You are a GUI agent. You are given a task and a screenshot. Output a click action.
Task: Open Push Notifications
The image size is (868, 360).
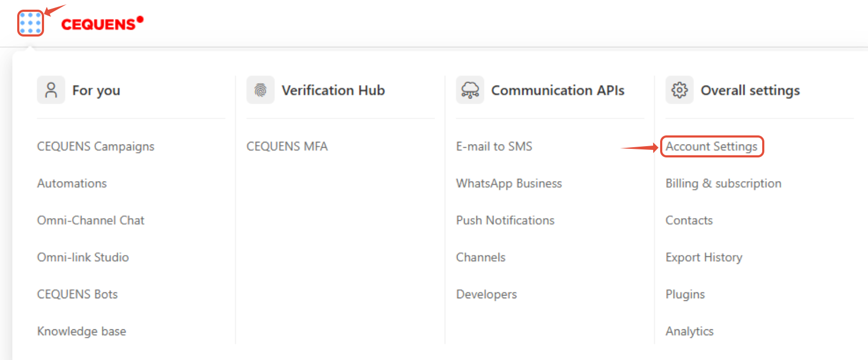(x=505, y=220)
